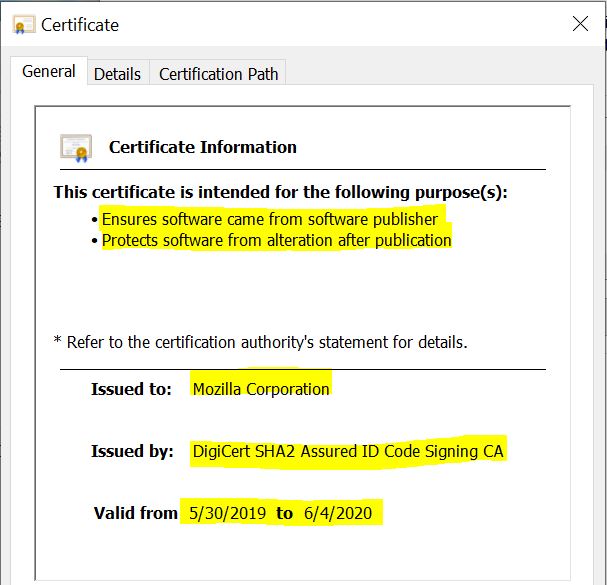Click the 'Issued by:' label
This screenshot has height=585, width=607.
point(132,451)
